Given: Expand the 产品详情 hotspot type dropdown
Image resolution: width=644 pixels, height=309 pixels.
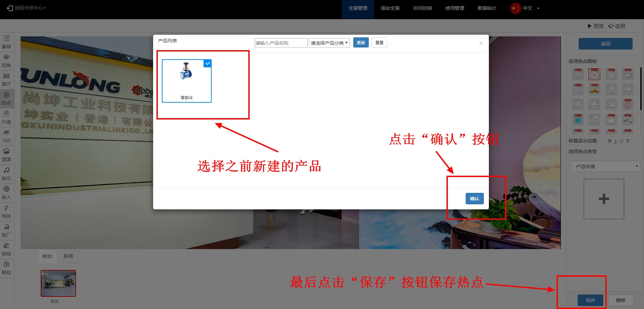Looking at the screenshot, I should point(605,166).
